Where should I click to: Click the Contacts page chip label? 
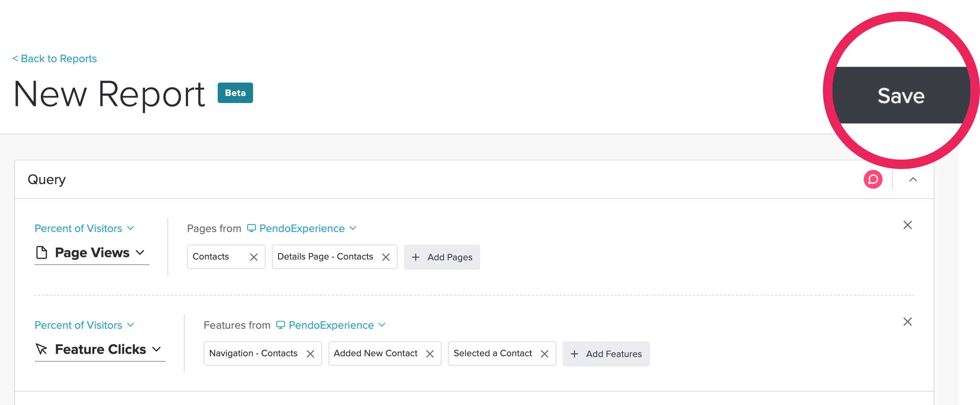click(211, 256)
